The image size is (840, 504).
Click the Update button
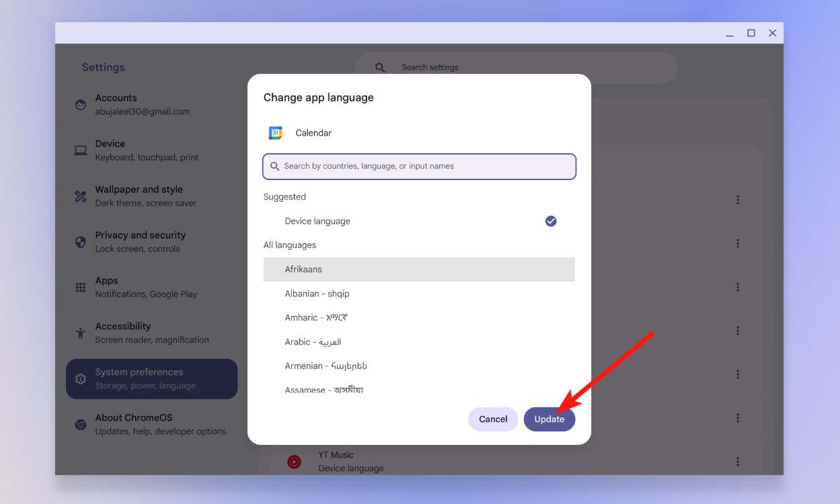(549, 419)
